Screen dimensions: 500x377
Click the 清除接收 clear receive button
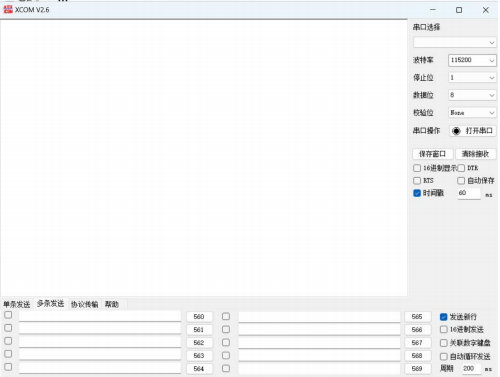(475, 154)
